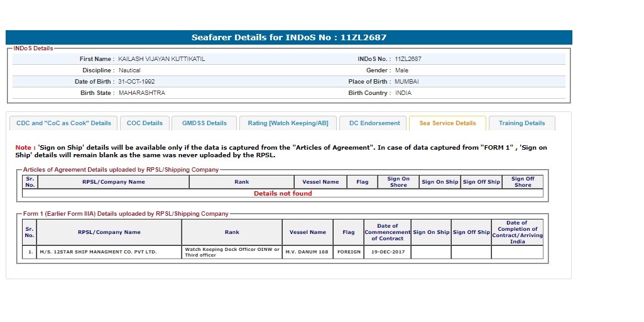Open the CDC and "CoC as Cook" Details tab
The height and width of the screenshot is (322, 644).
[63, 123]
